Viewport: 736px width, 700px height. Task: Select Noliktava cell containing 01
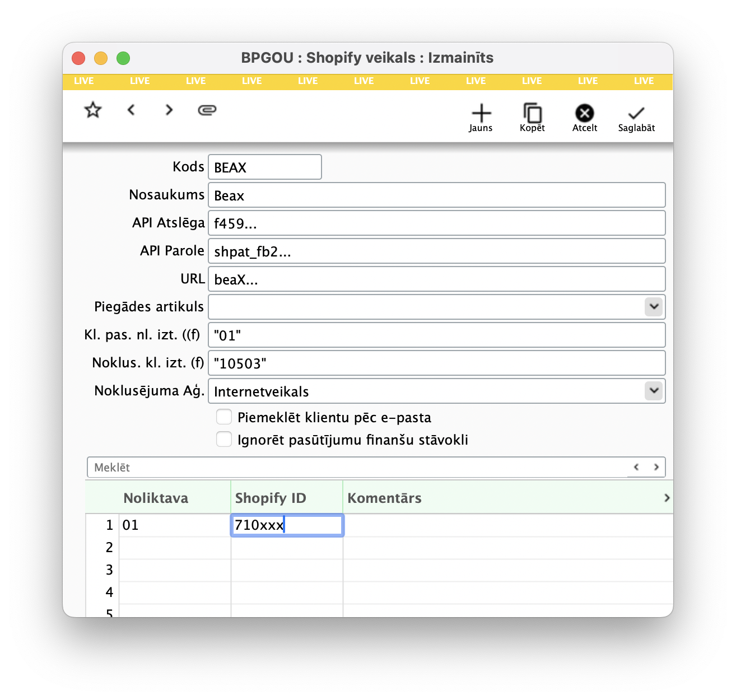point(175,525)
